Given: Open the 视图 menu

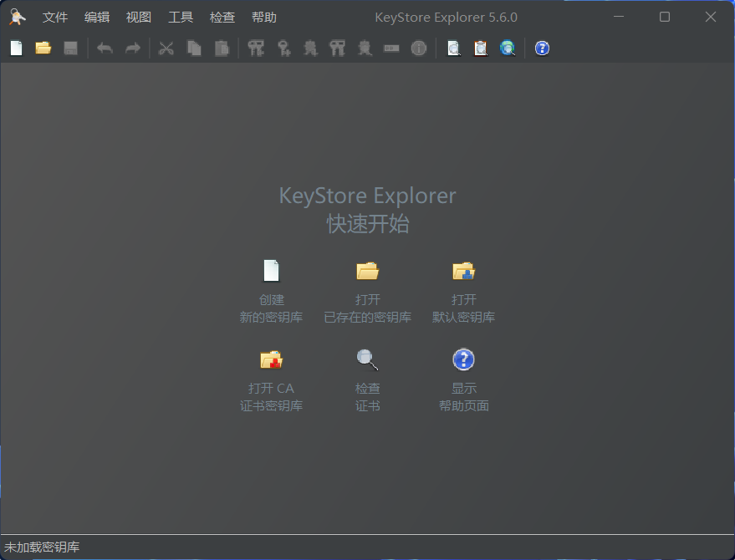Looking at the screenshot, I should click(x=139, y=18).
